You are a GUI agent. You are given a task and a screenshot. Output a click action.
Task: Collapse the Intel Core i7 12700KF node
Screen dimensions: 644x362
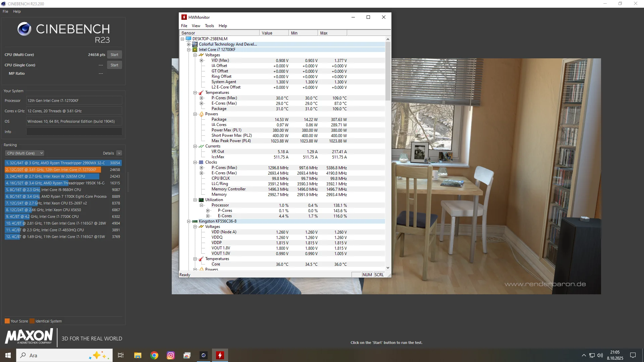click(189, 50)
